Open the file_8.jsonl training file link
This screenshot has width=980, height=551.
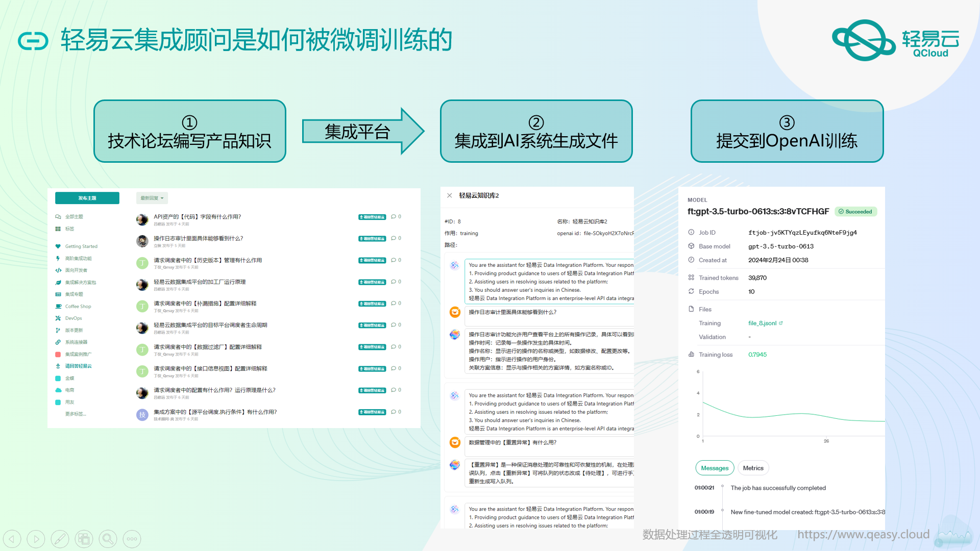765,323
